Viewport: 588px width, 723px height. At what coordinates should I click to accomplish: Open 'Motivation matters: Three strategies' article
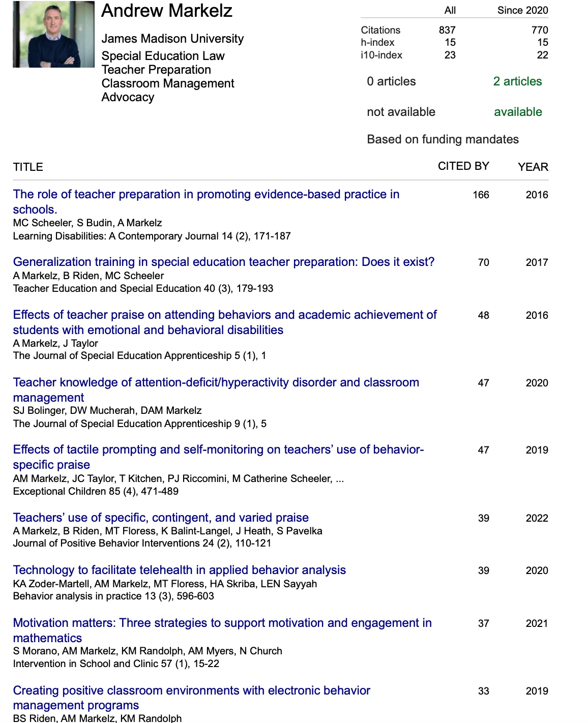(x=222, y=623)
